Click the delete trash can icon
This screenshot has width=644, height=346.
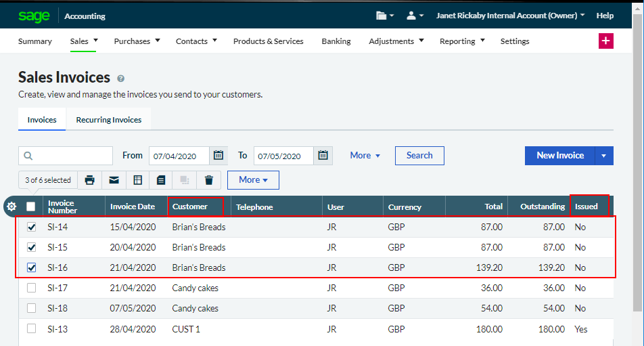(208, 180)
